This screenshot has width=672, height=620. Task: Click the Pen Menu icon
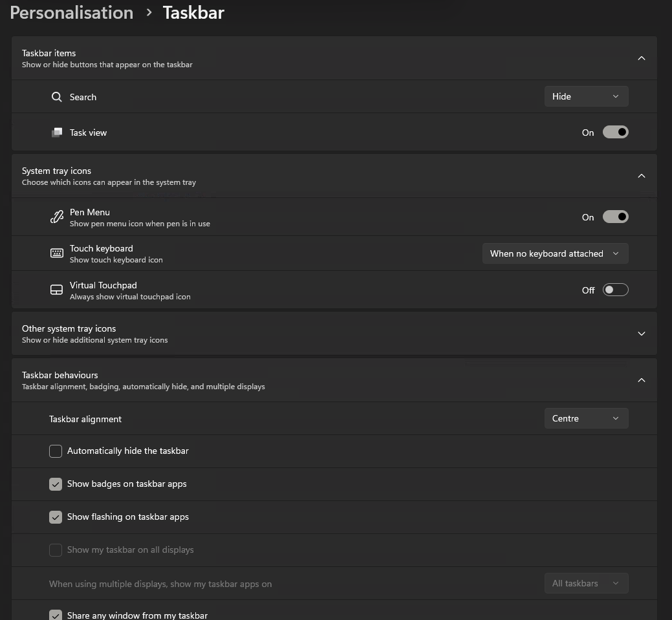(x=57, y=217)
